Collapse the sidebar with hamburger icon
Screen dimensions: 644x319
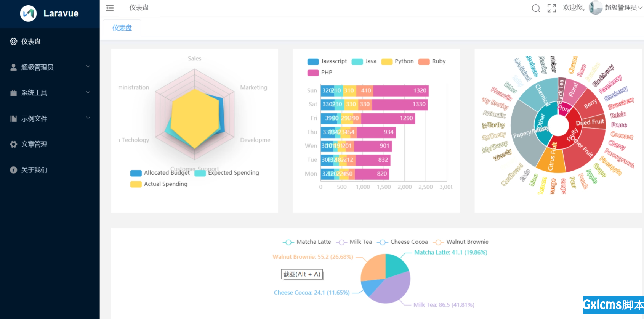point(110,8)
